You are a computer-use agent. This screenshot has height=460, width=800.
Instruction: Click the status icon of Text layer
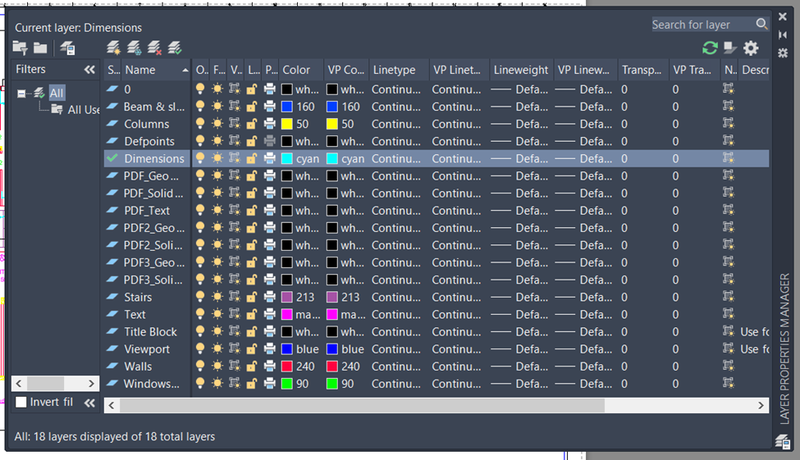click(112, 314)
